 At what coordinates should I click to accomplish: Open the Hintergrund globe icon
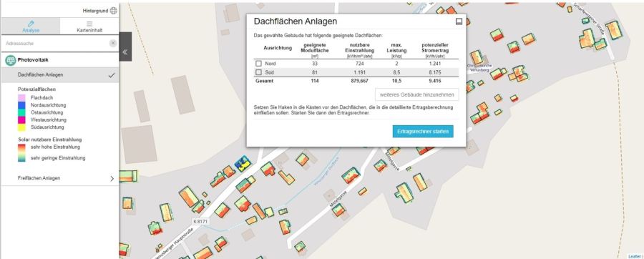click(x=113, y=11)
